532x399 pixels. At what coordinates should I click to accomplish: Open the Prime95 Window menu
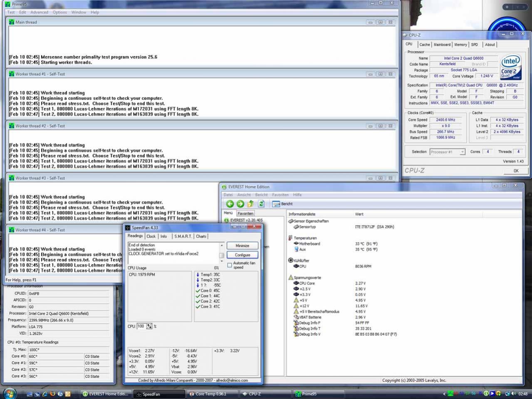point(79,12)
